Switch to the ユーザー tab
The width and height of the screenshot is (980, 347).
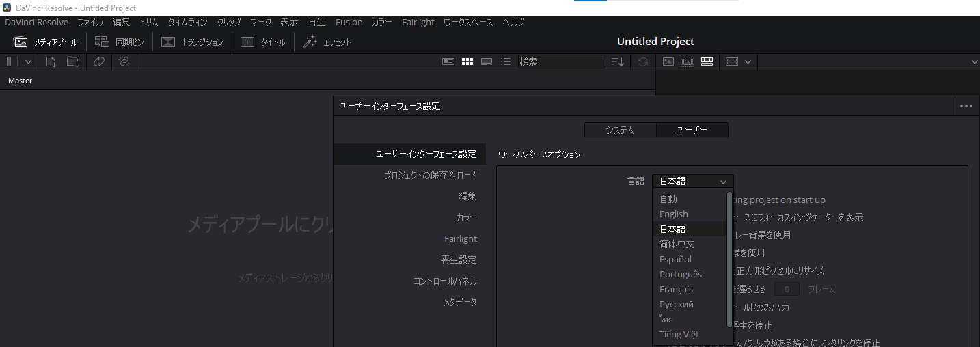[x=692, y=130]
